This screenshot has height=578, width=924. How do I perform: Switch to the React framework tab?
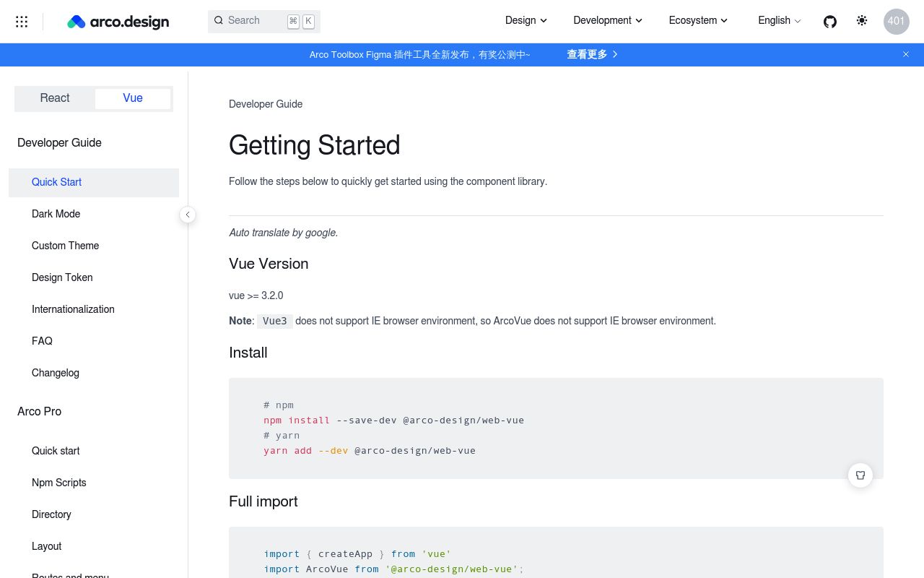click(x=55, y=98)
